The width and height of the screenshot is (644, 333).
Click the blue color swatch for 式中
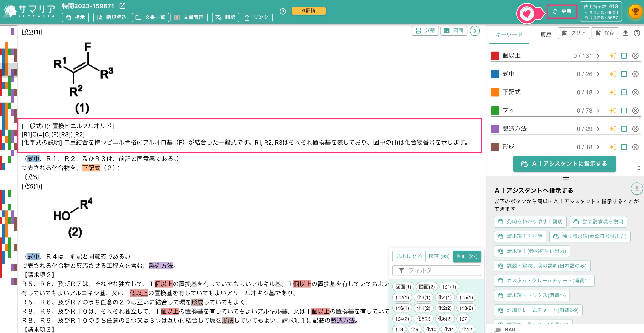click(x=495, y=74)
